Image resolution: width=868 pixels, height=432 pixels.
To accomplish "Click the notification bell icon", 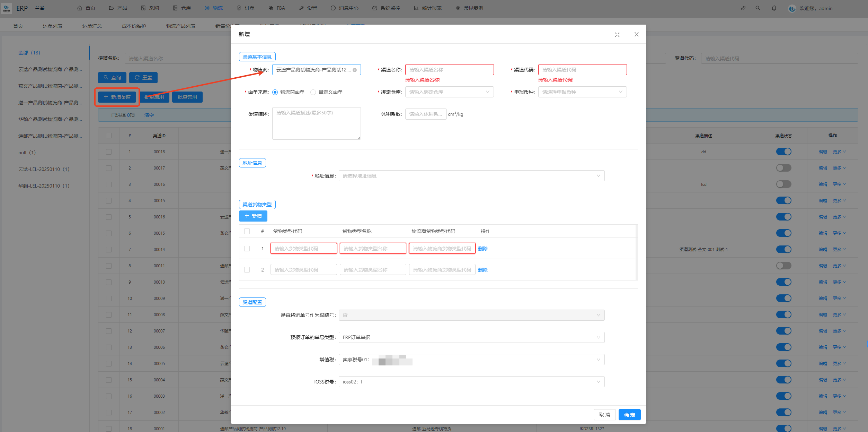I will click(x=774, y=8).
